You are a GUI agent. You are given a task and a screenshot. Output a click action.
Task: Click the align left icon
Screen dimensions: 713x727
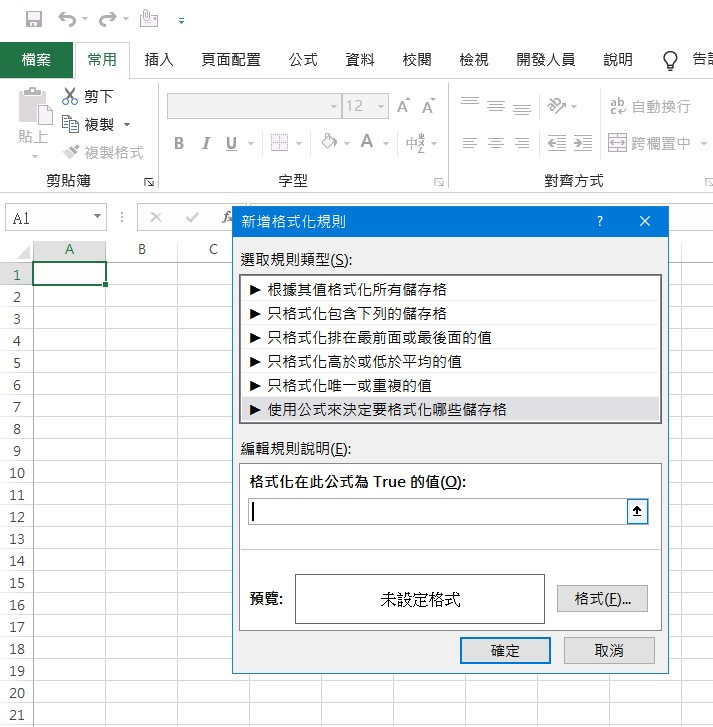(x=470, y=143)
